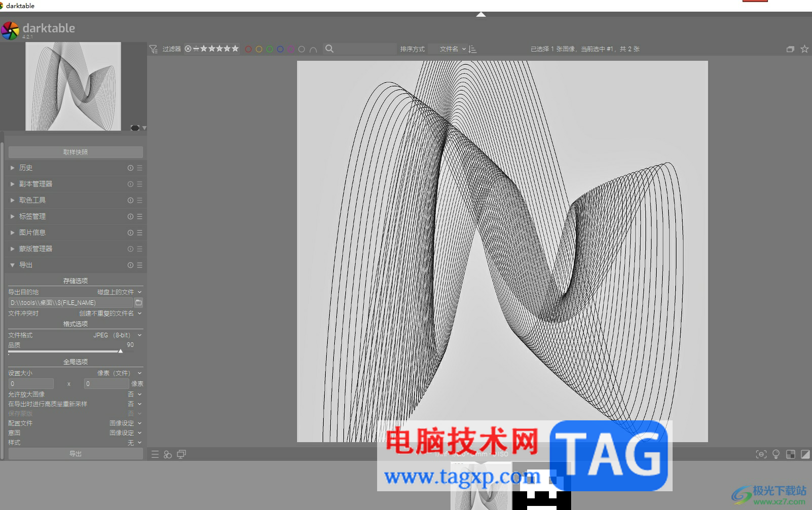Open presets menu for 蒙版管理器 module
The height and width of the screenshot is (510, 812).
coord(139,249)
